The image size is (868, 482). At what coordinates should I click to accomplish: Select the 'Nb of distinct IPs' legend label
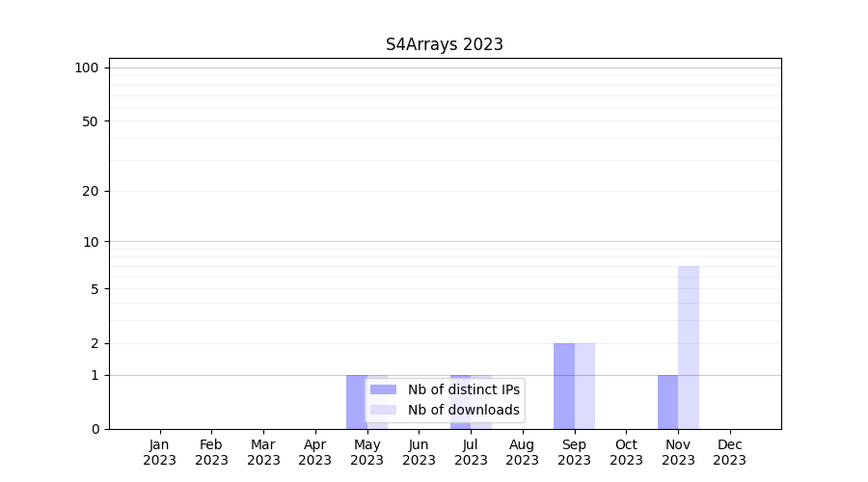point(463,389)
